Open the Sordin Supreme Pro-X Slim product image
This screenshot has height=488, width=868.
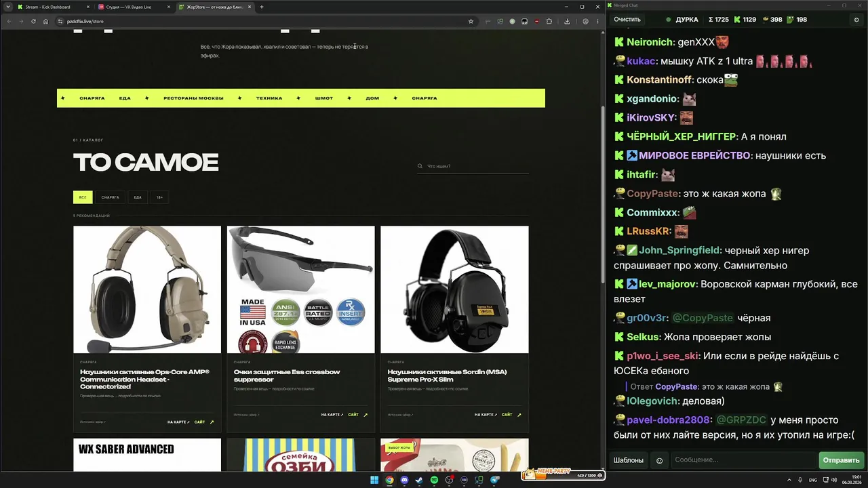(454, 289)
